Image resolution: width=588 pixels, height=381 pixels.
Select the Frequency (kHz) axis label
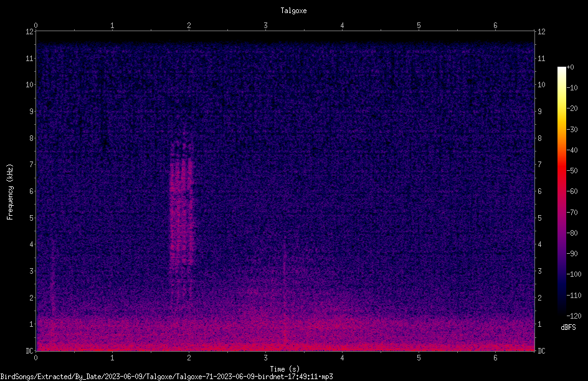[x=10, y=192]
